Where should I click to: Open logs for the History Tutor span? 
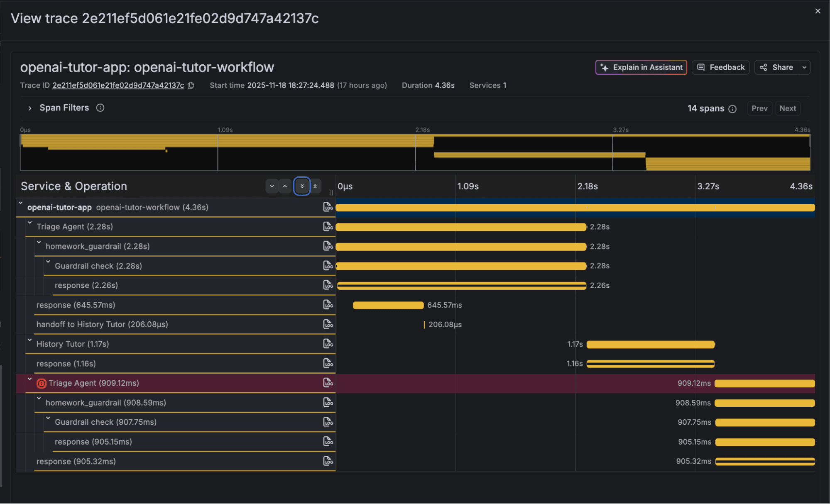pyautogui.click(x=328, y=344)
